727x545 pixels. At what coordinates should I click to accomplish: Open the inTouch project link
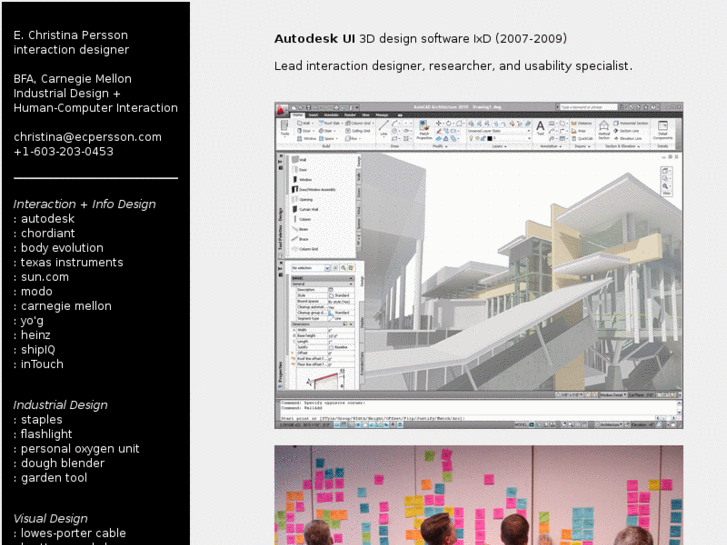coord(42,364)
